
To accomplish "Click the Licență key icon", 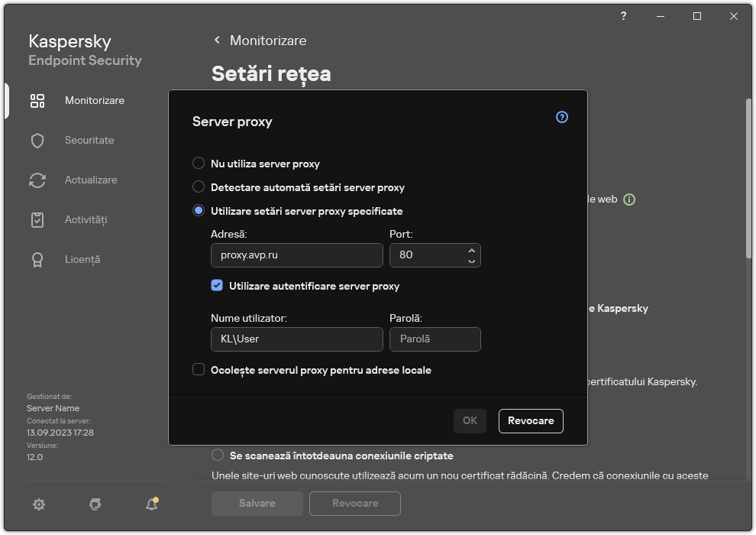I will [37, 259].
